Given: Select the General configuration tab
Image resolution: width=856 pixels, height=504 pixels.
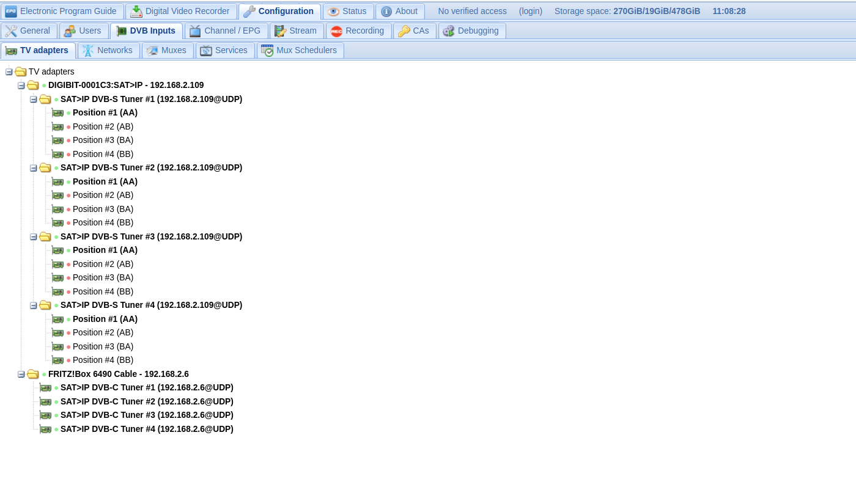Looking at the screenshot, I should (29, 31).
